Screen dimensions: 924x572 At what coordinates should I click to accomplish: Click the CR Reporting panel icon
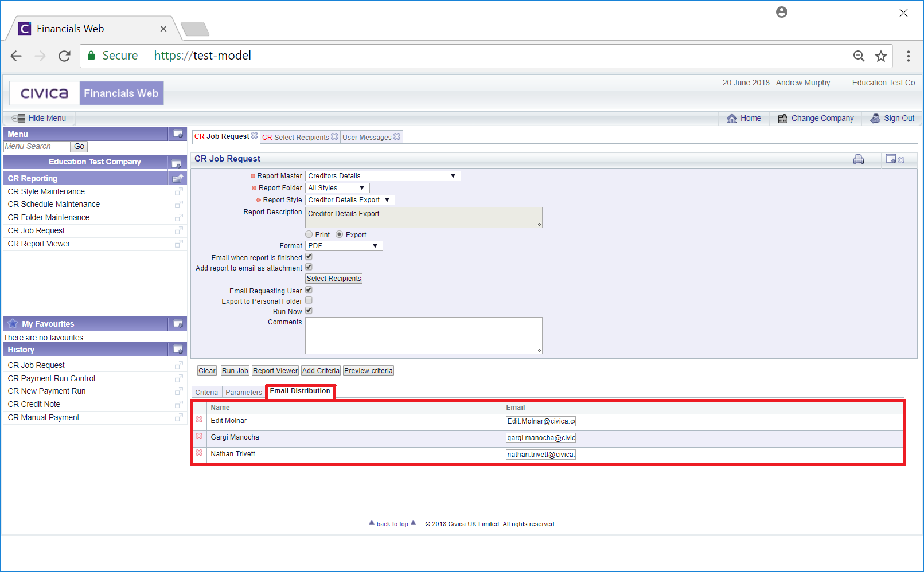click(178, 178)
